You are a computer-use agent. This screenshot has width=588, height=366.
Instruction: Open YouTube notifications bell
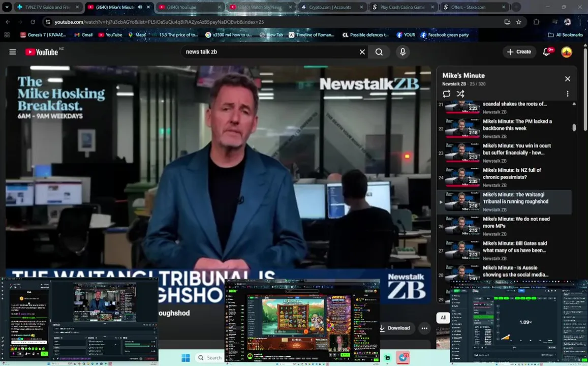[x=547, y=52]
